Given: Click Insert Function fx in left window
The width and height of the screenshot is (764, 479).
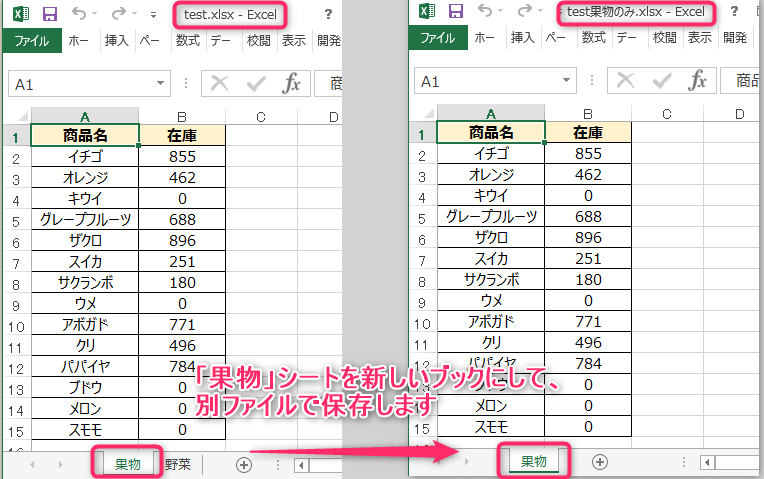Looking at the screenshot, I should [291, 83].
